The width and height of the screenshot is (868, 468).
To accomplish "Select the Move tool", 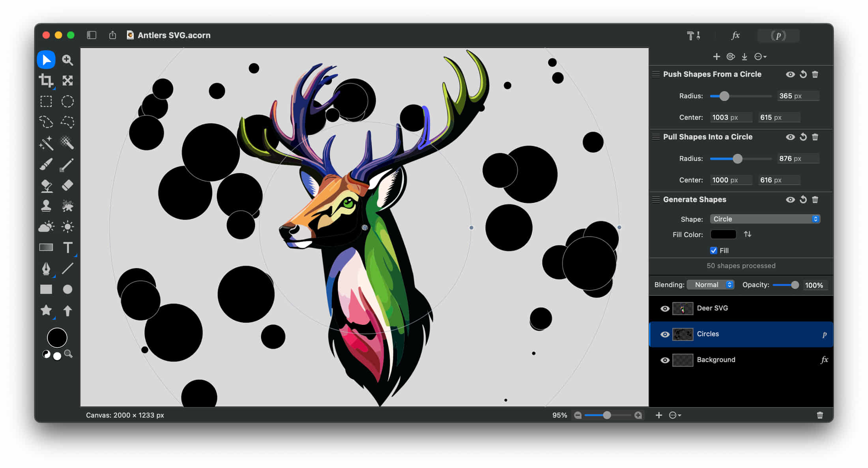I will click(x=47, y=60).
